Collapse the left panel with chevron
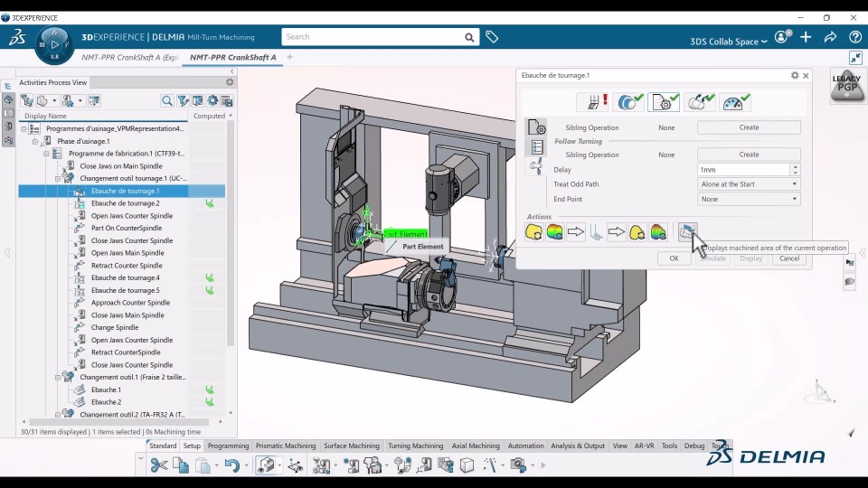Viewport: 868px width, 488px height. click(x=232, y=71)
